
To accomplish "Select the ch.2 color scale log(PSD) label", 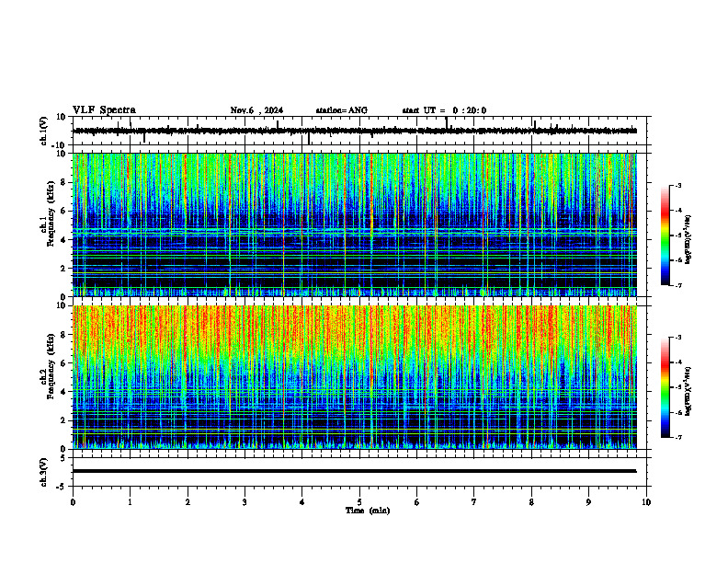I will pyautogui.click(x=688, y=391).
